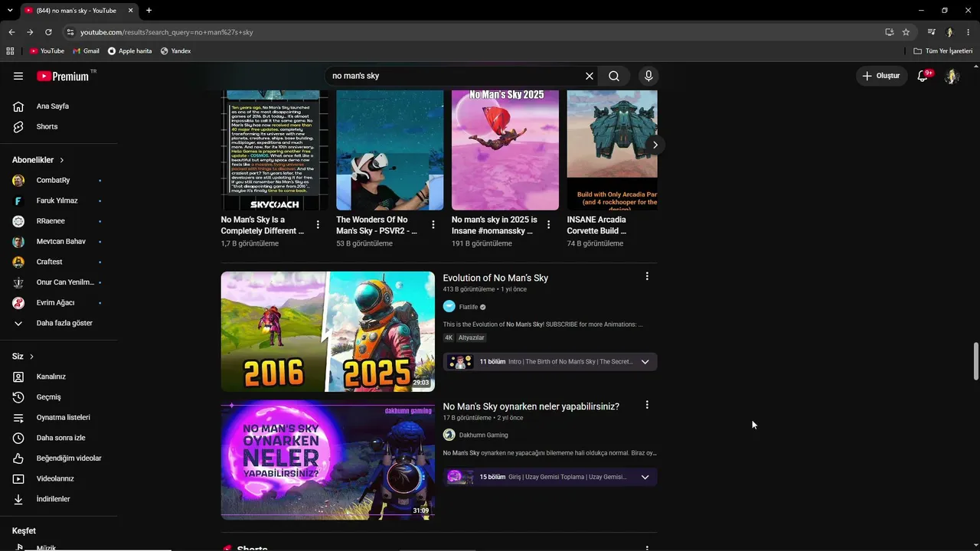
Task: Open Faruk Yılmaz channel
Action: coord(58,201)
